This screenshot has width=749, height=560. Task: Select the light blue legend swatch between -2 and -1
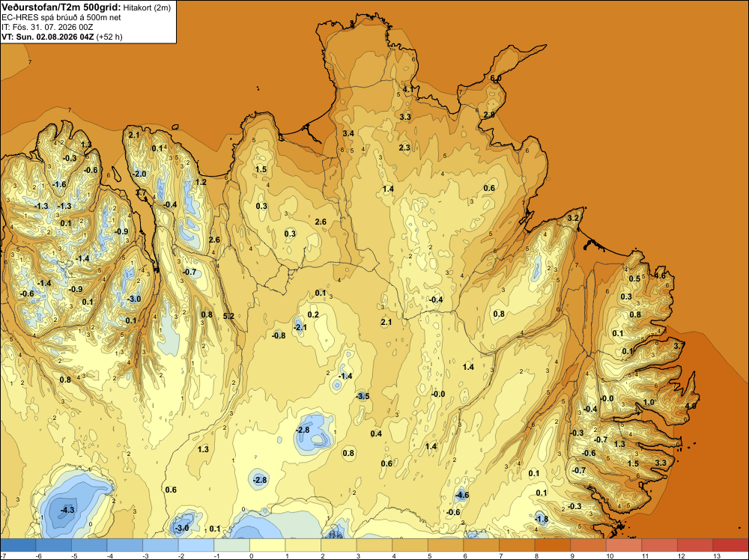[x=196, y=545]
